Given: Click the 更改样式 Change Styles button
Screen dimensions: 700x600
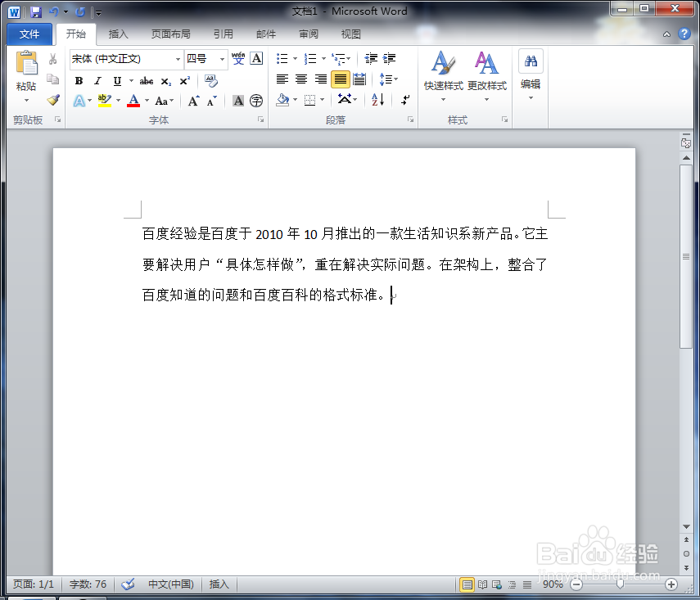Looking at the screenshot, I should click(486, 76).
